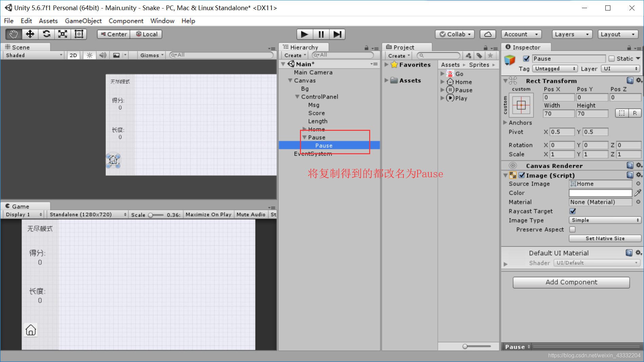
Task: Enable Preserve Aspect checkbox
Action: [573, 229]
